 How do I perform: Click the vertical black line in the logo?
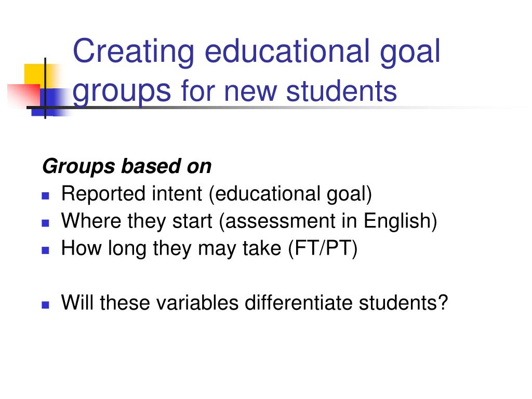pos(45,88)
